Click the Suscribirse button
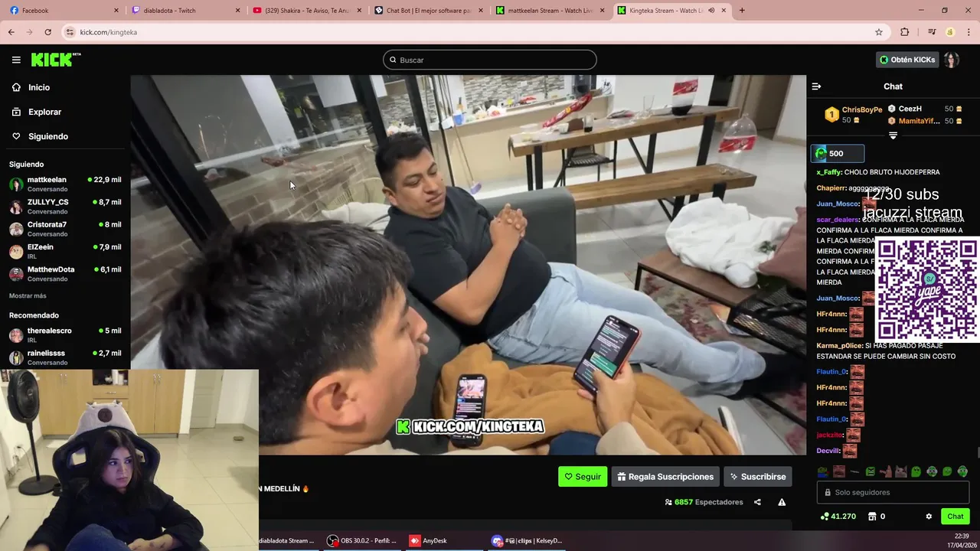 pyautogui.click(x=758, y=476)
